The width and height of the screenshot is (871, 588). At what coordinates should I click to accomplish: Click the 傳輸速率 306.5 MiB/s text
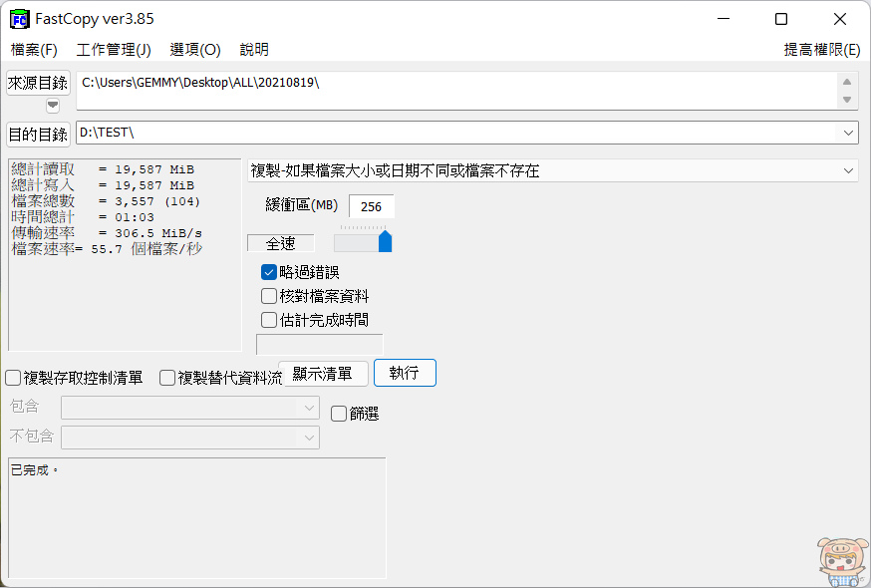click(107, 233)
